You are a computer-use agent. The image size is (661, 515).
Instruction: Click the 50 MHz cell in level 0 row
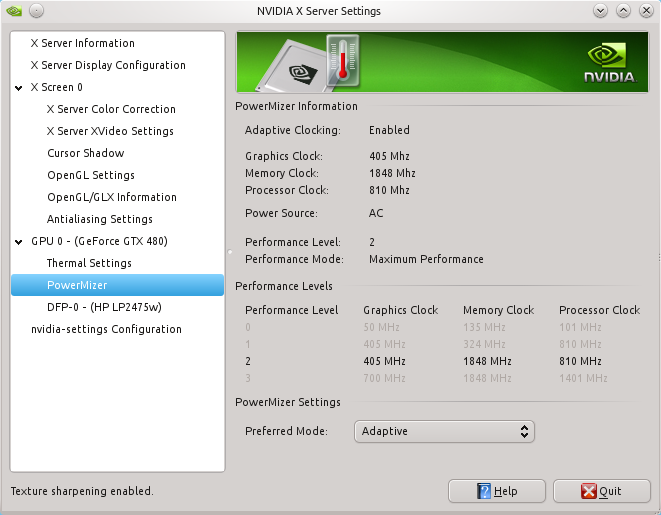pyautogui.click(x=381, y=327)
